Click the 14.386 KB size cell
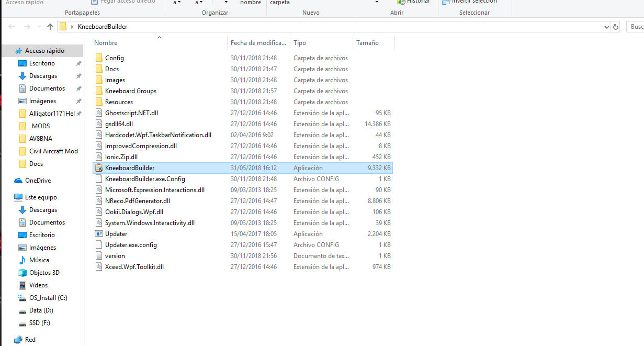644x346 pixels. [x=378, y=124]
